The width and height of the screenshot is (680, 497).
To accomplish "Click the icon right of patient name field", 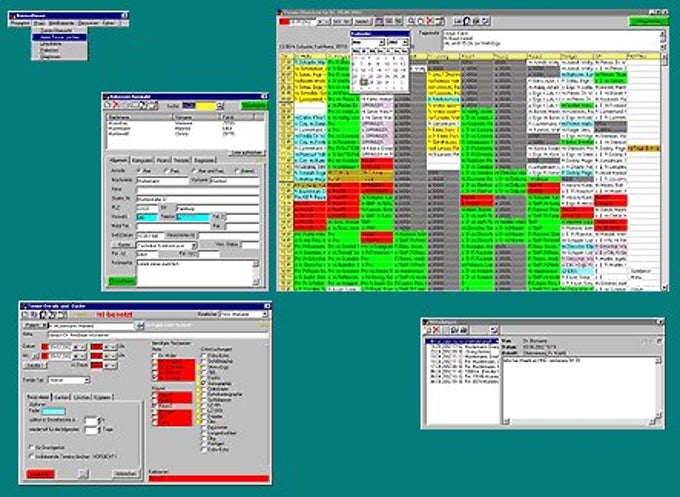I will pos(140,325).
